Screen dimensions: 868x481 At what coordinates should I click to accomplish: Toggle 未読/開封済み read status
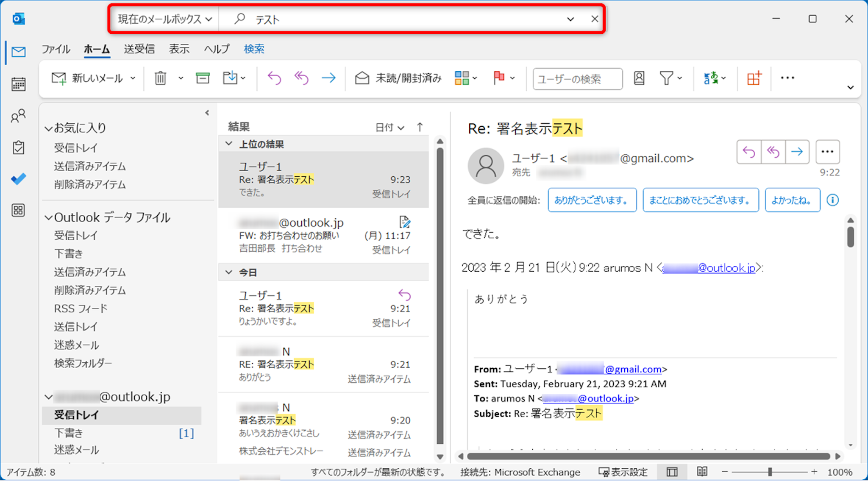click(x=398, y=78)
